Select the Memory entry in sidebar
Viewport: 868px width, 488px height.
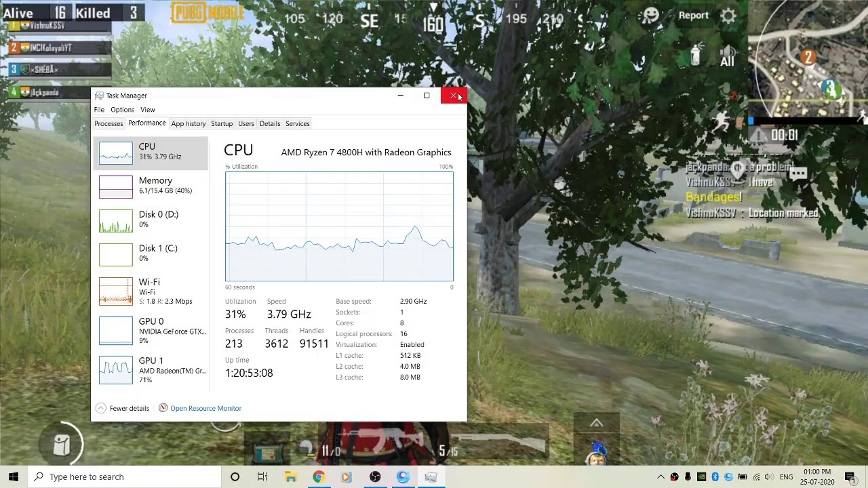151,186
